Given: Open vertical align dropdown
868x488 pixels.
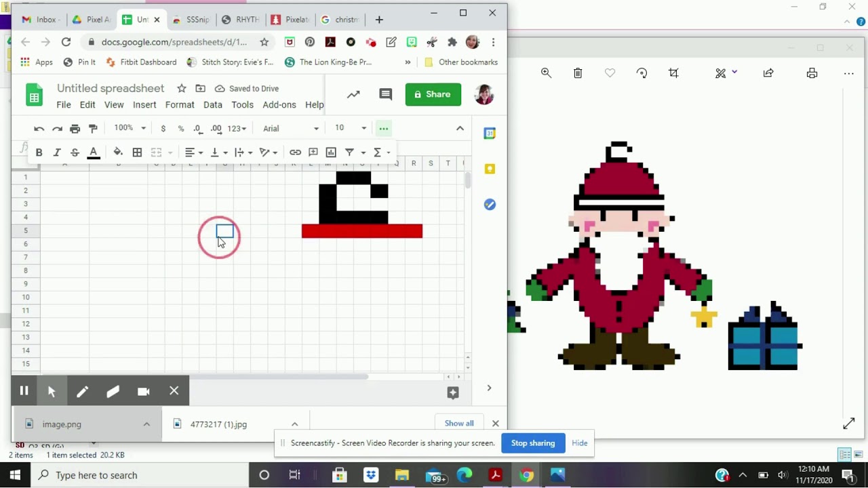Looking at the screenshot, I should pyautogui.click(x=218, y=152).
